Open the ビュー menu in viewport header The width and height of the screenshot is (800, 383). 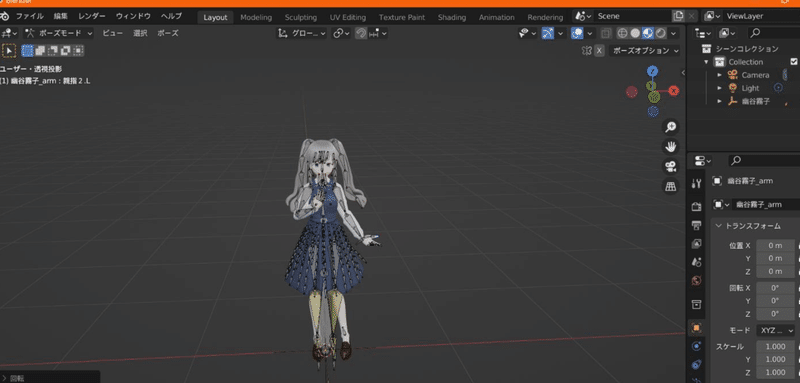pos(112,33)
